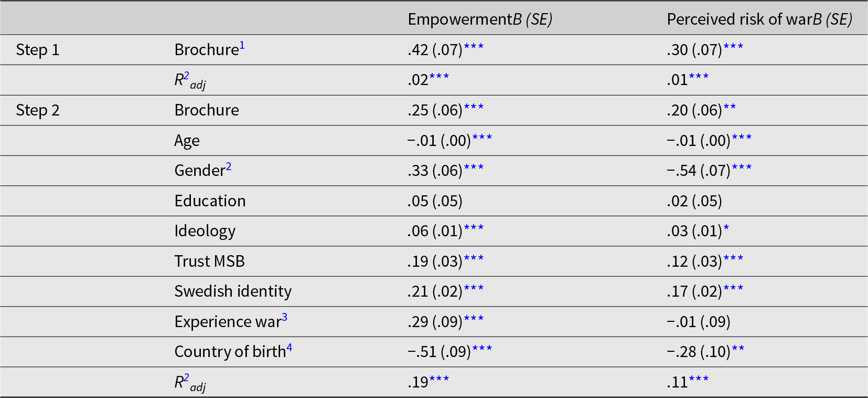Image resolution: width=868 pixels, height=398 pixels.
Task: Click the asterisks after −.54 (.07)
Action: (742, 168)
